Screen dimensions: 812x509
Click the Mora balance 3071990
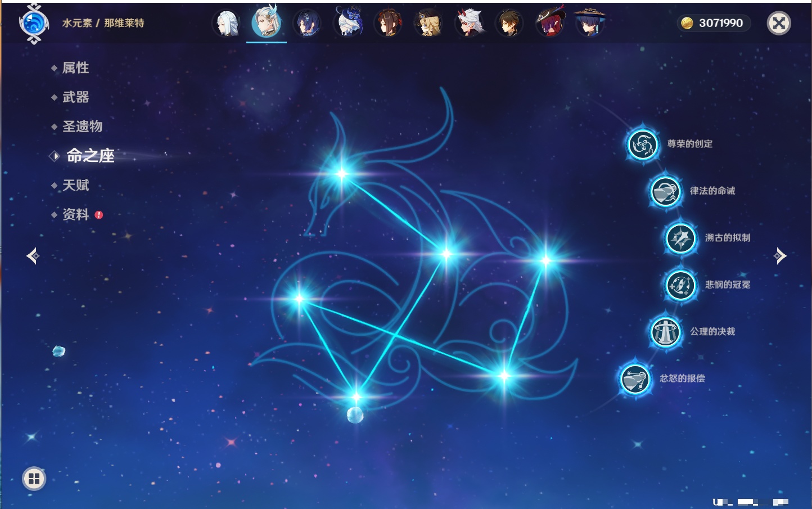pos(721,23)
